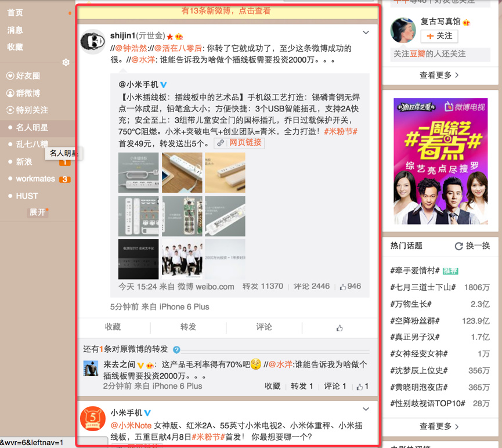Image resolution: width=502 pixels, height=448 pixels.
Task: Like 来去之间's repost with thumbs-up
Action: [x=362, y=386]
